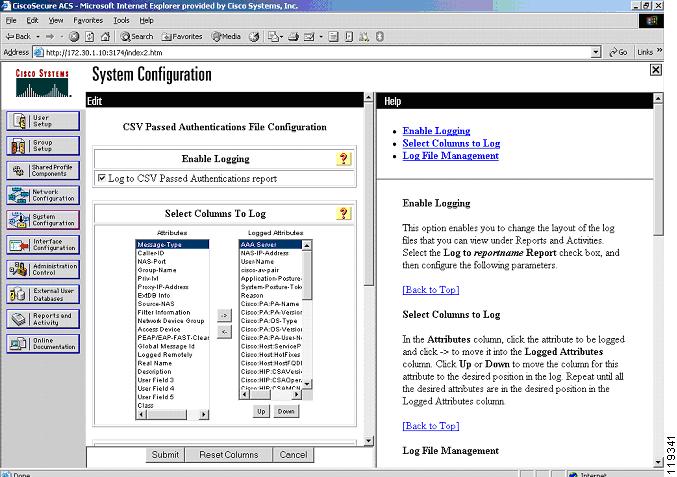Click the History toolbar icon
This screenshot has width=677, height=477.
(x=254, y=37)
